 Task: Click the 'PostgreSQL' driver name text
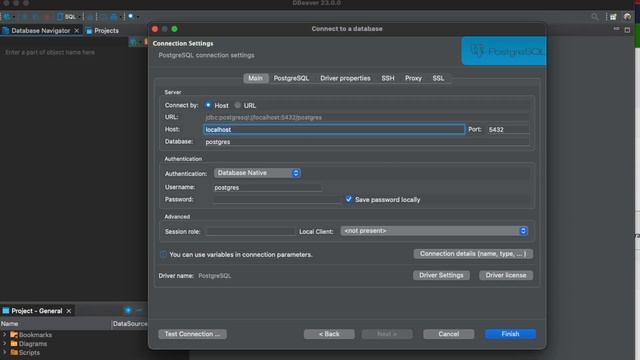[x=215, y=276]
